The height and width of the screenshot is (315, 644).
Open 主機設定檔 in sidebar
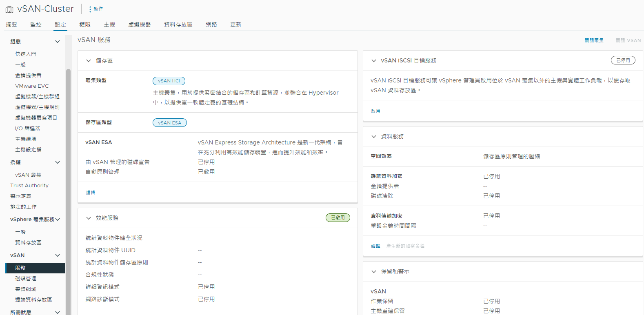[28, 149]
